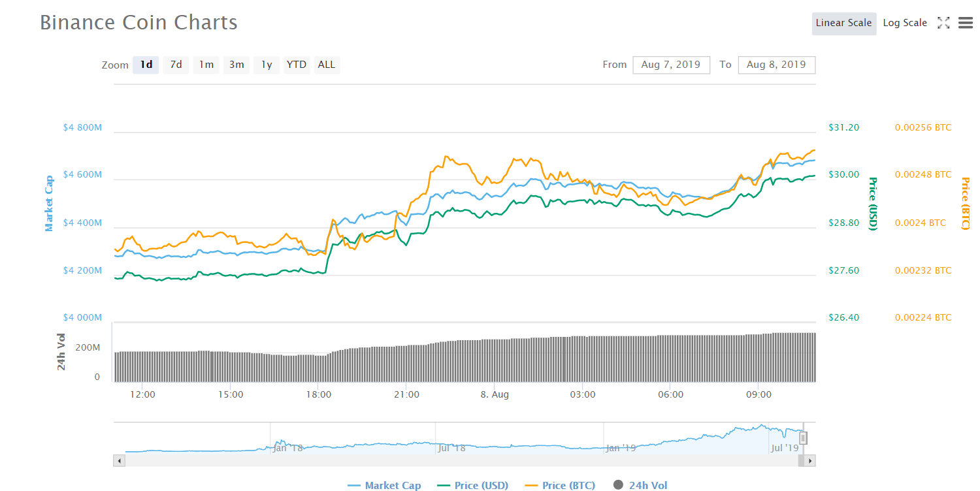The height and width of the screenshot is (491, 980).
Task: Click the 15:00 time axis label
Action: (x=231, y=395)
